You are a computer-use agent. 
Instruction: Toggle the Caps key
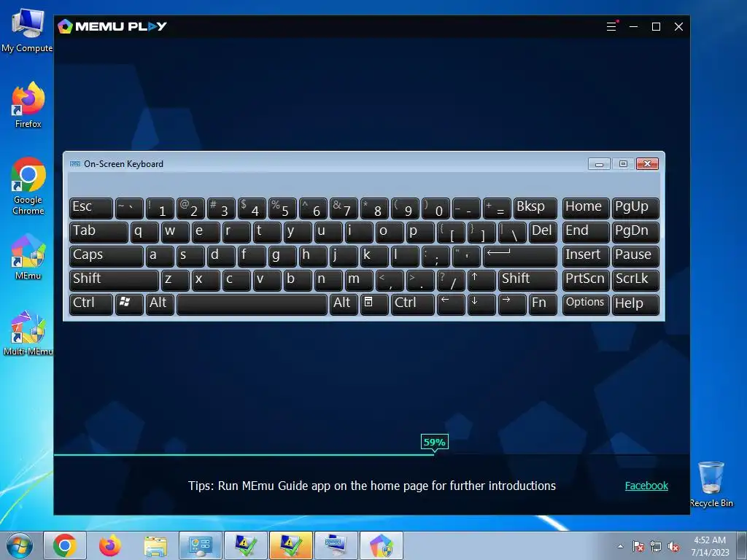pos(107,256)
